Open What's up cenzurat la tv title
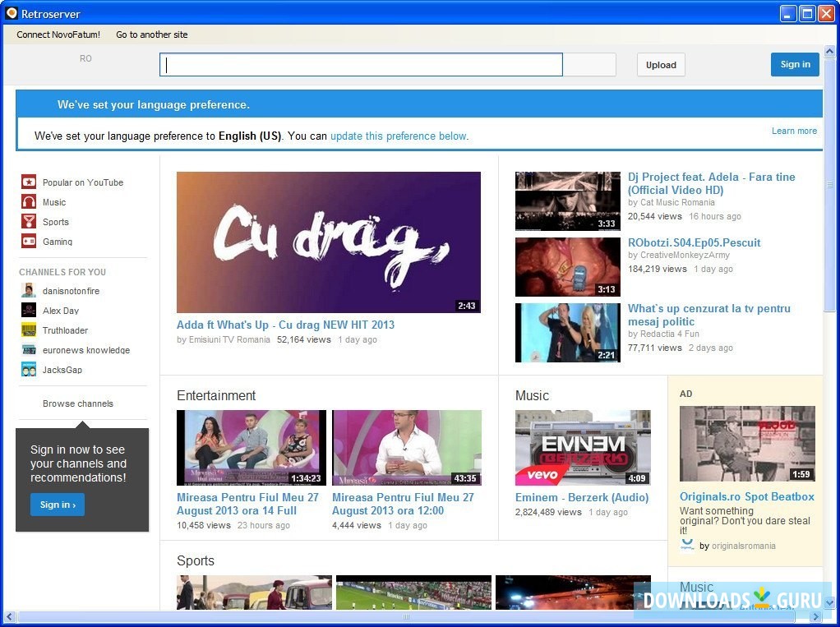The width and height of the screenshot is (840, 627). pos(709,315)
